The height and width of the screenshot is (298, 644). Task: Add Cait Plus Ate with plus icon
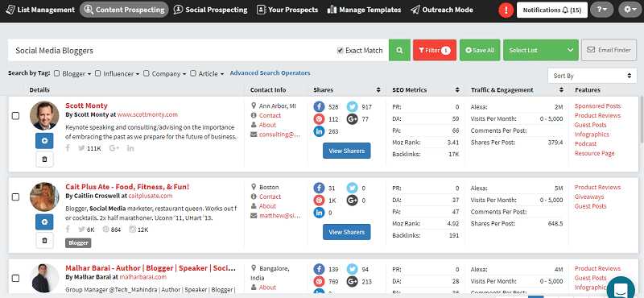[x=44, y=222]
